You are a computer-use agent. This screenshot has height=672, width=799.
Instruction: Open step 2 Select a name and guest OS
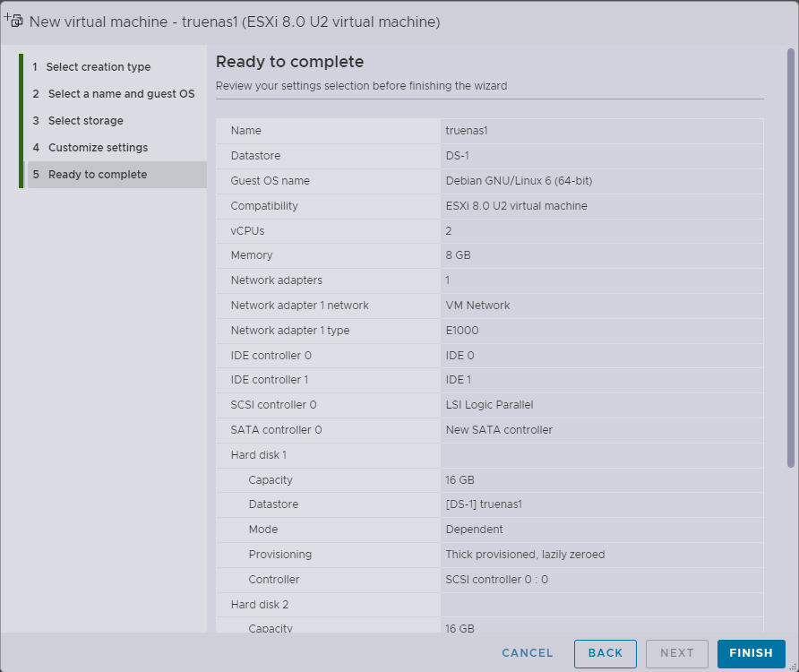point(121,94)
